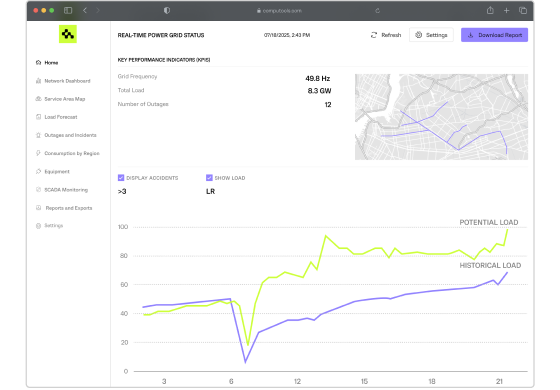Image resolution: width=560 pixels, height=390 pixels.
Task: Click the privacy shield icon in toolbar
Action: tap(167, 10)
